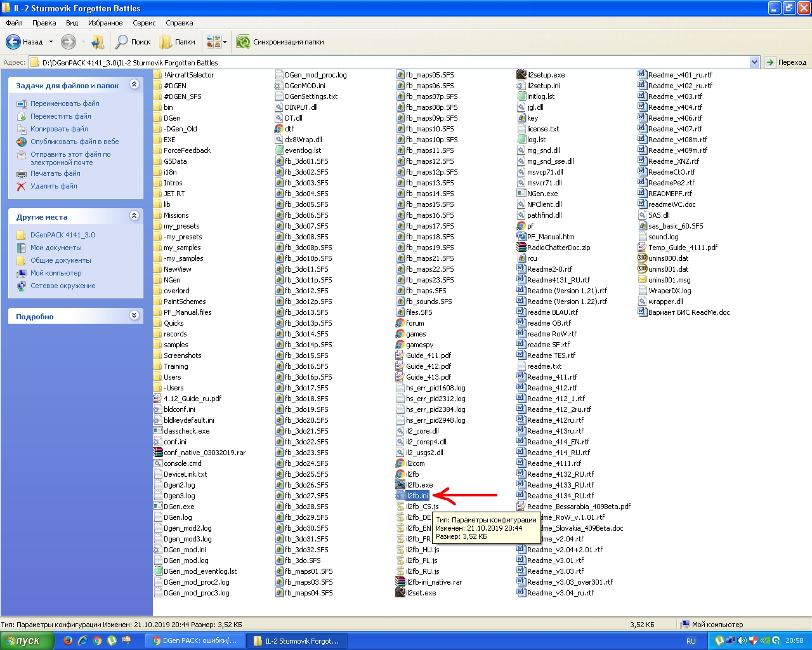Go to 'Мои документы' link
The image size is (812, 650).
click(56, 248)
